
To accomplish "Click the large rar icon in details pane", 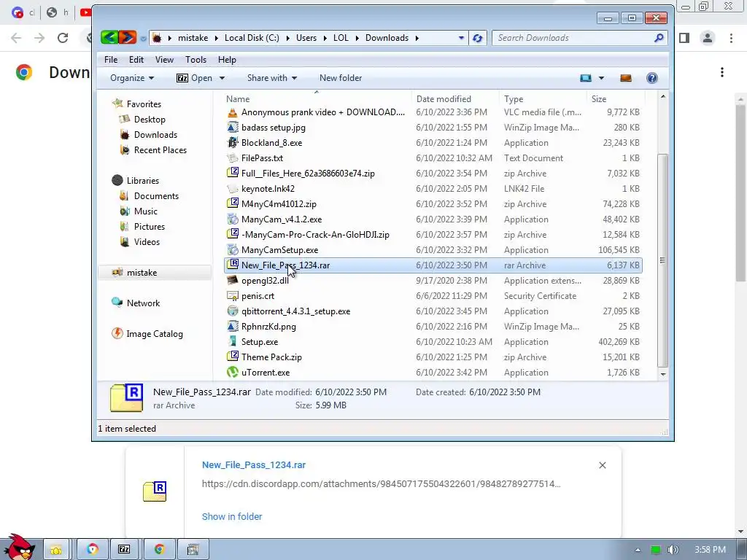I will coord(126,398).
